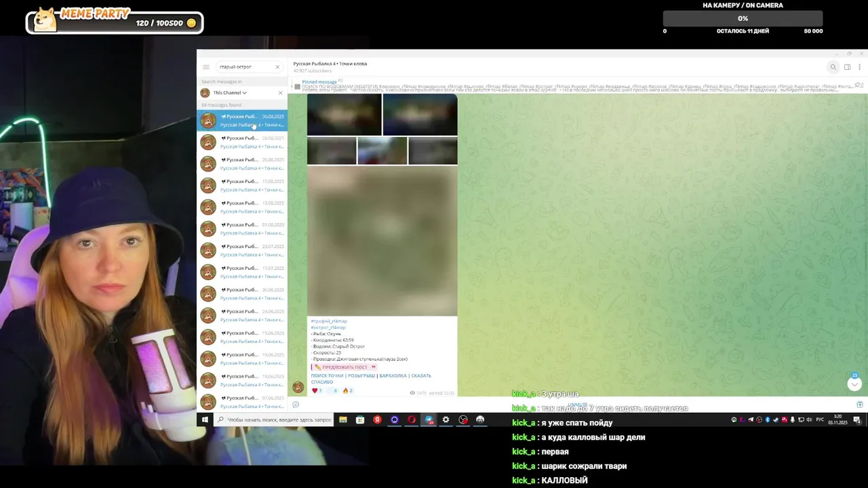The image size is (868, 488).
Task: Click the fire reaction on the post
Action: (x=347, y=391)
